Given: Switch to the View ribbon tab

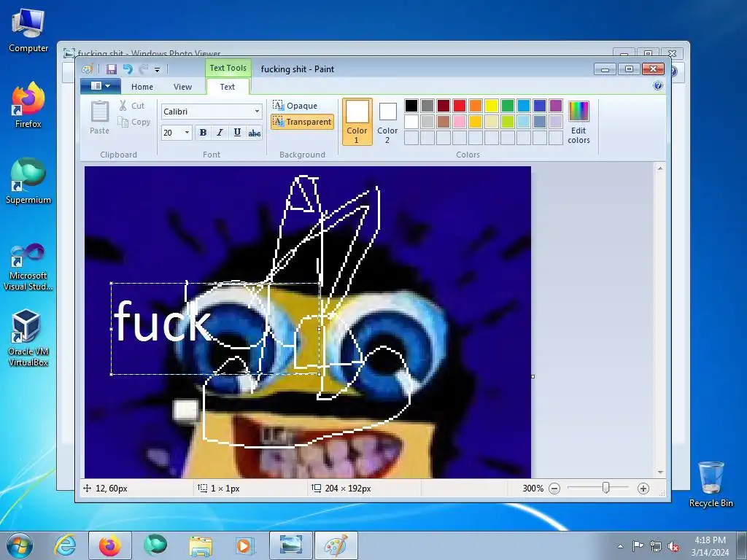Looking at the screenshot, I should pos(182,87).
